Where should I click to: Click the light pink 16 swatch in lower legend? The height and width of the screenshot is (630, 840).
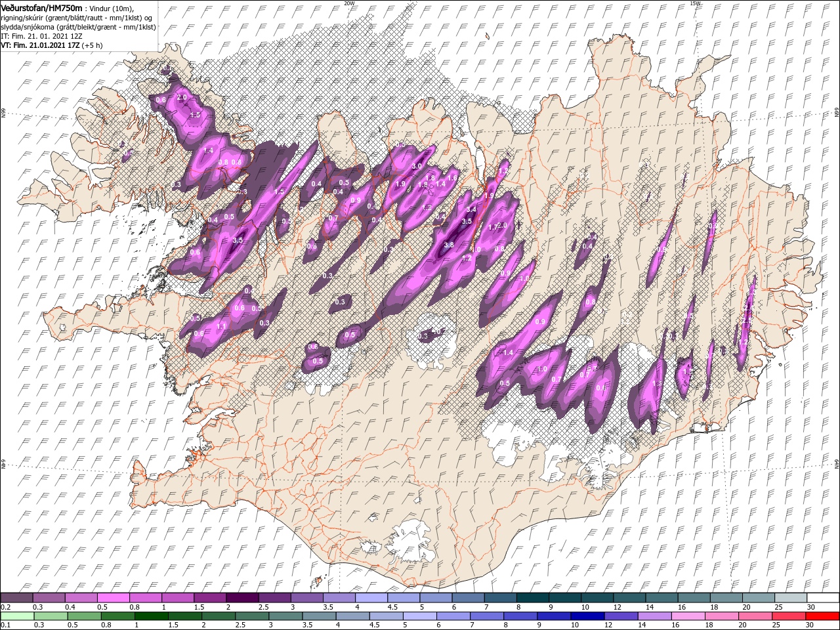[688, 616]
